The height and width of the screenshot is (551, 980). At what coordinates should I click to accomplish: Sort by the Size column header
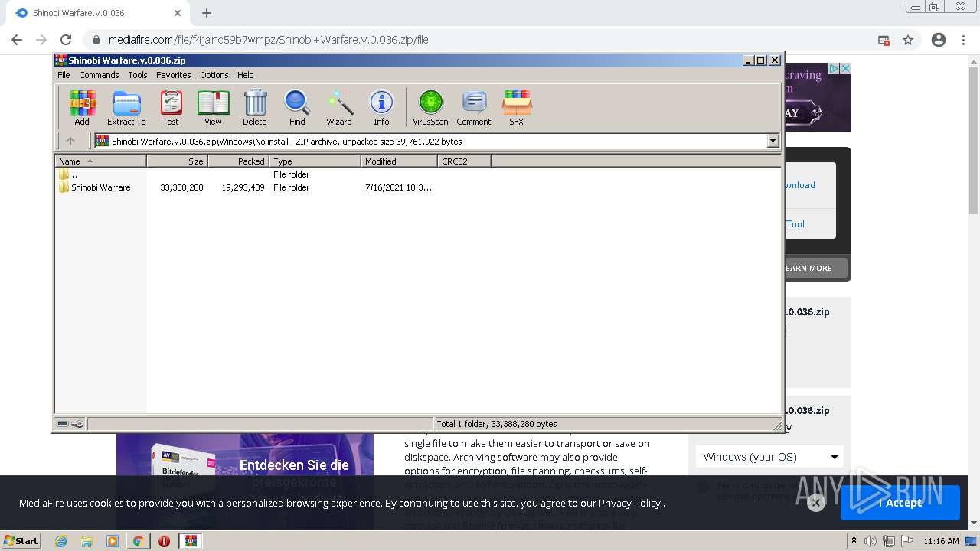point(177,161)
